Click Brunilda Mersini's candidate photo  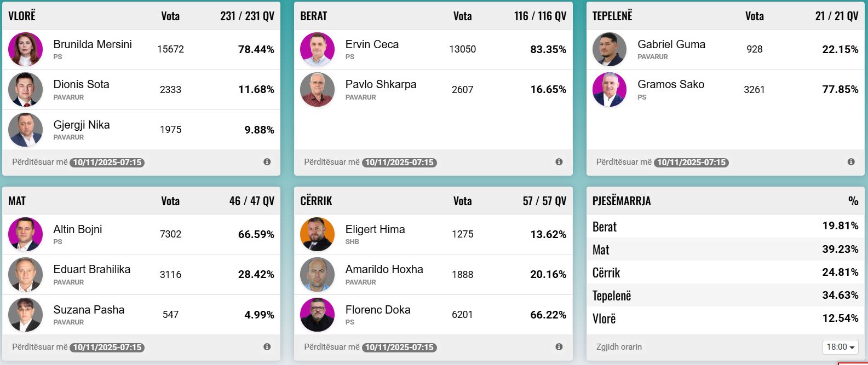(x=26, y=49)
